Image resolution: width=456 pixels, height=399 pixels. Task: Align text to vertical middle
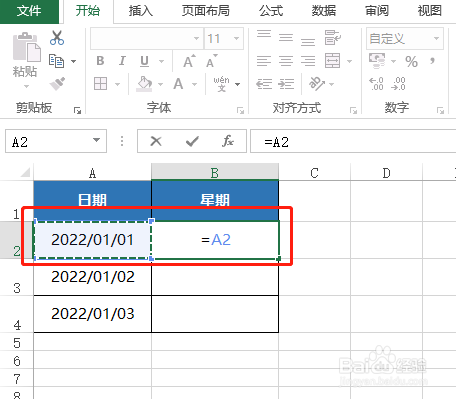[x=286, y=38]
